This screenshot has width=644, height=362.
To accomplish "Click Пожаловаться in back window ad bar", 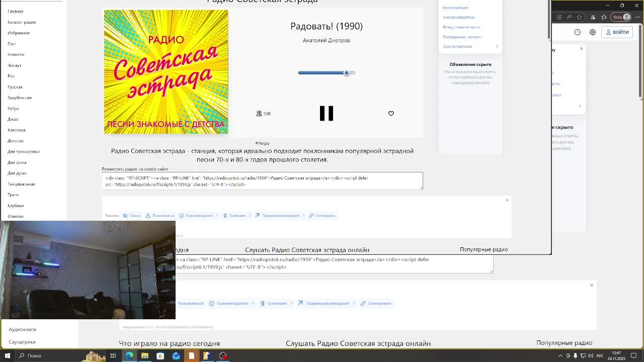I will tap(191, 304).
